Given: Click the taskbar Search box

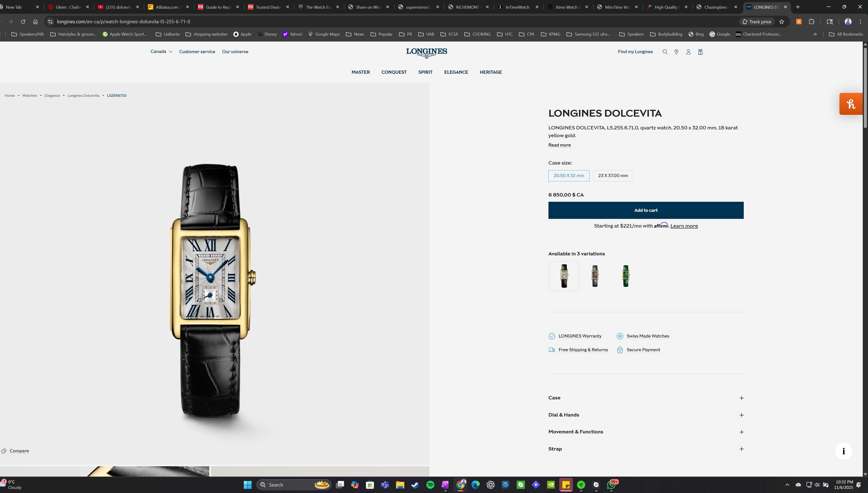Looking at the screenshot, I should pyautogui.click(x=294, y=485).
